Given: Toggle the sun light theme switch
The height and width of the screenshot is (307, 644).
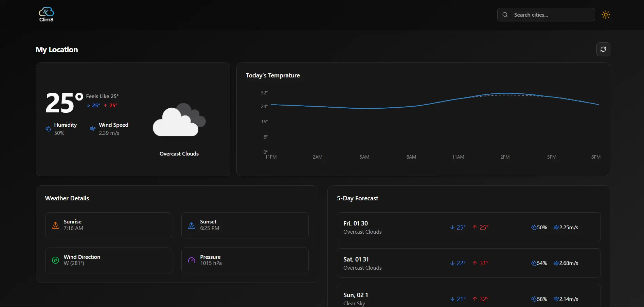Looking at the screenshot, I should [606, 15].
